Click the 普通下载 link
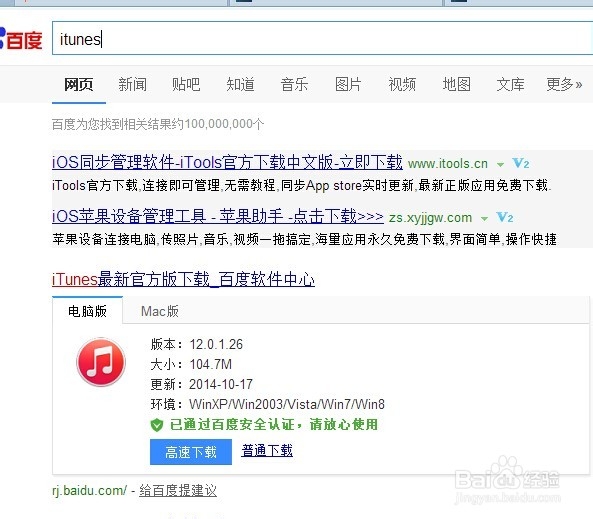Viewport: 593px width, 519px height. 267,451
